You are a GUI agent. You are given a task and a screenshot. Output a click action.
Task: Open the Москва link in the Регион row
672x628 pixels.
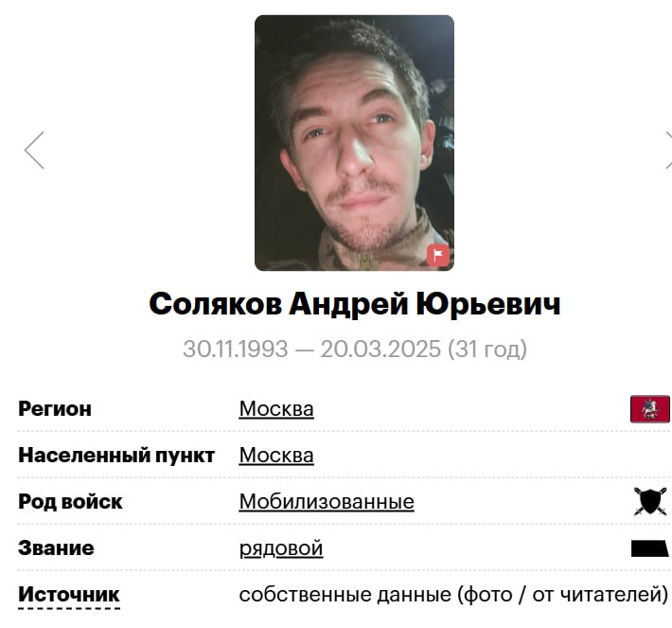pyautogui.click(x=276, y=409)
